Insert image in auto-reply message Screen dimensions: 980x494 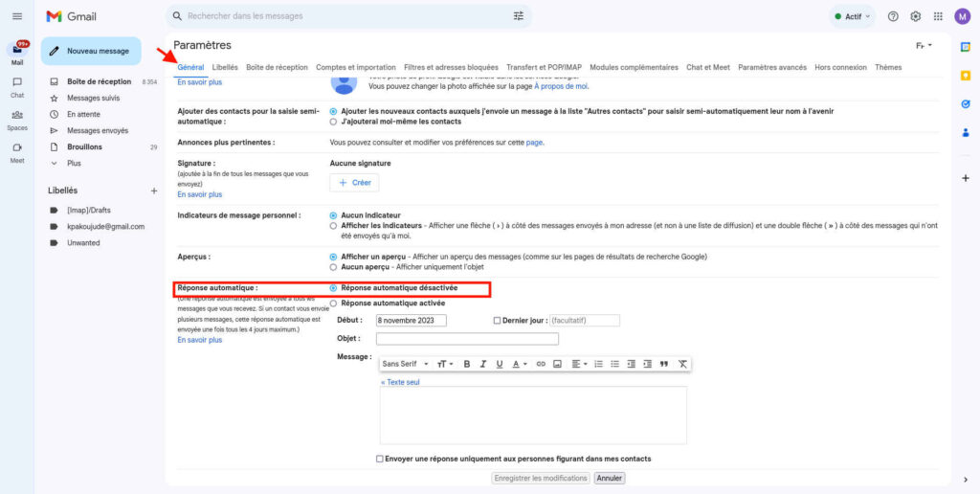558,364
